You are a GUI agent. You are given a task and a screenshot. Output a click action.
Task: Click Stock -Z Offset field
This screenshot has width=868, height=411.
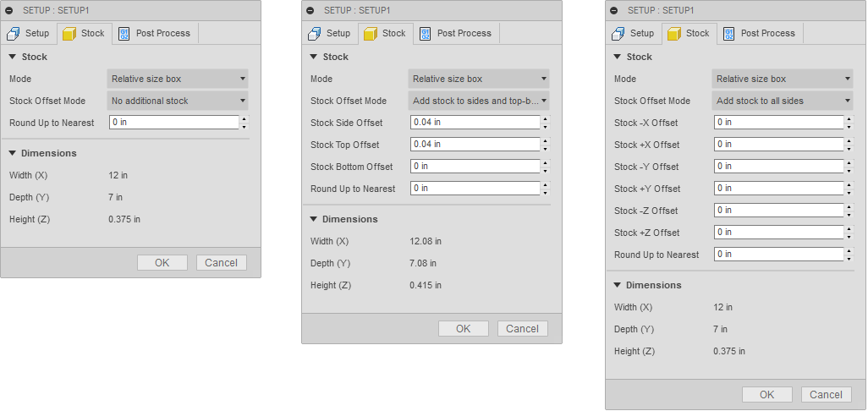click(779, 211)
